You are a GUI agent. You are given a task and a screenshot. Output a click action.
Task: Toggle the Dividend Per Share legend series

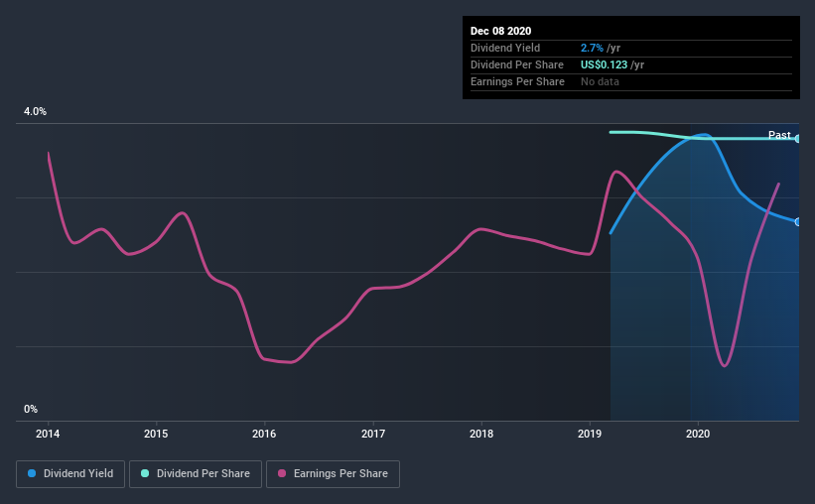[x=196, y=474]
